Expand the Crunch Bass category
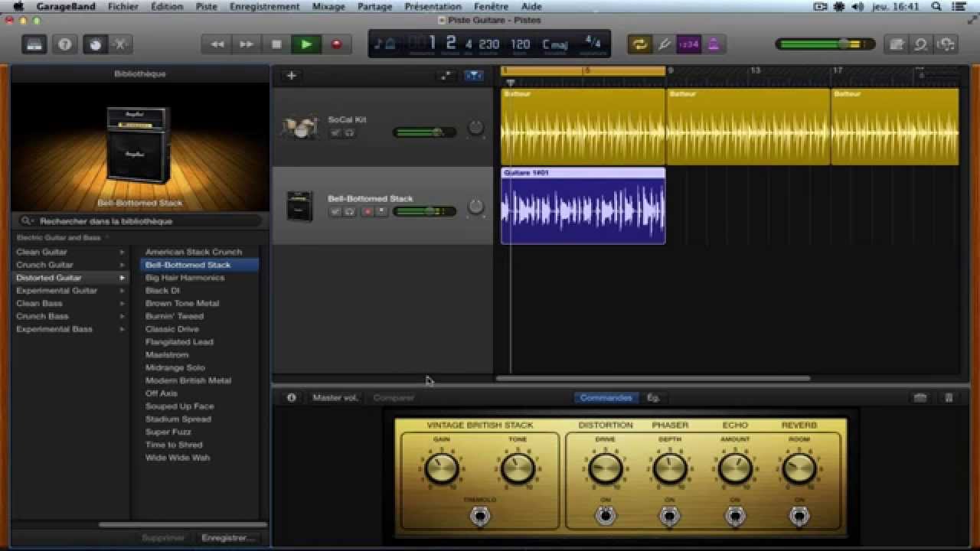This screenshot has width=980, height=551. pos(122,316)
